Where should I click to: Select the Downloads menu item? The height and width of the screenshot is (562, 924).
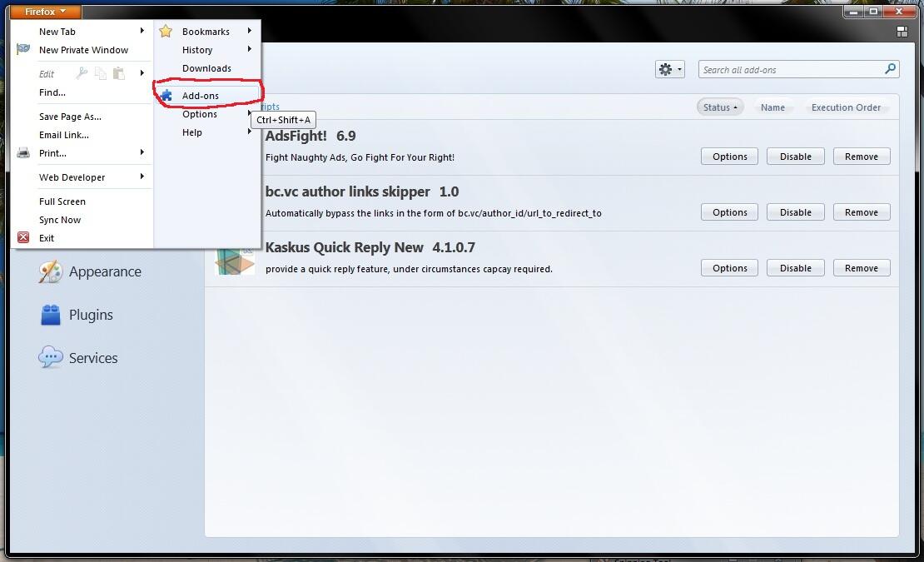click(x=206, y=68)
